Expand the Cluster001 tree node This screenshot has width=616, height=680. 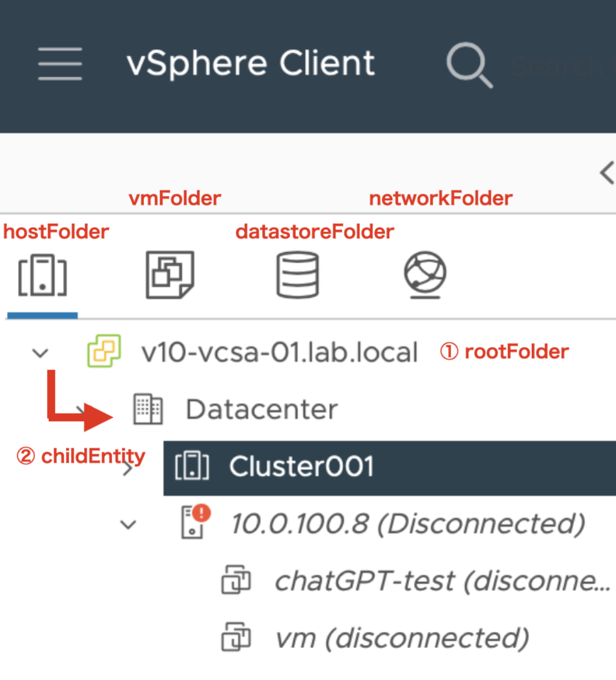[x=128, y=468]
